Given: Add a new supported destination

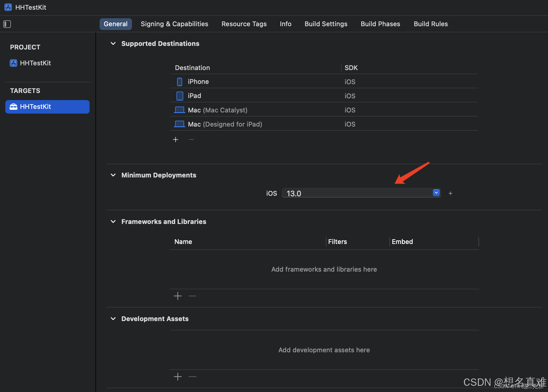Looking at the screenshot, I should (176, 139).
